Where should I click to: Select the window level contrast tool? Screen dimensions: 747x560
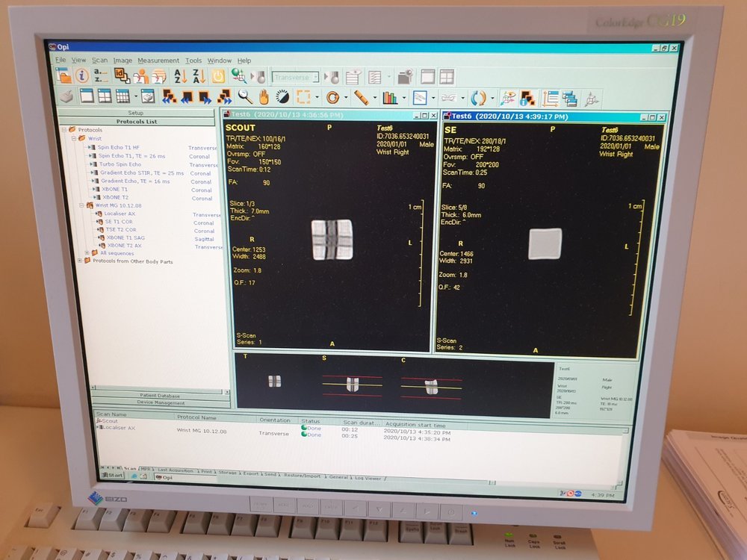click(282, 97)
